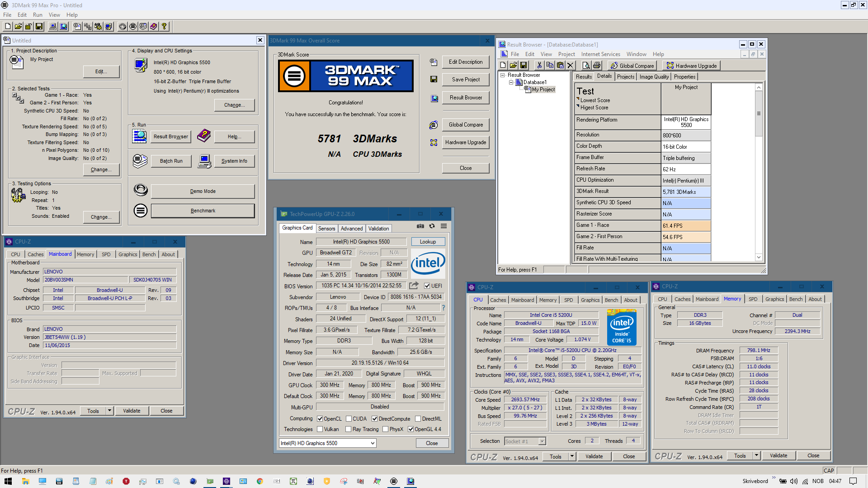Click the Demo Mode ring icon in main toolbar
The image size is (868, 488).
pyautogui.click(x=123, y=27)
